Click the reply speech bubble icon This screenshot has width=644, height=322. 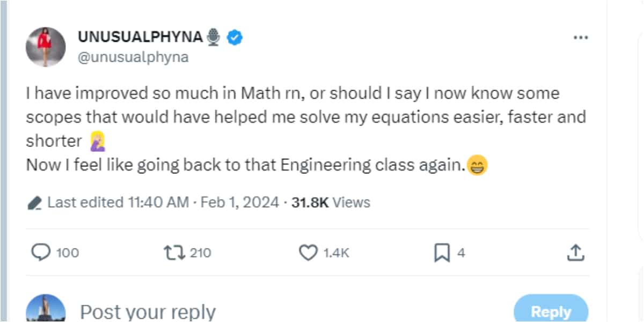click(41, 252)
